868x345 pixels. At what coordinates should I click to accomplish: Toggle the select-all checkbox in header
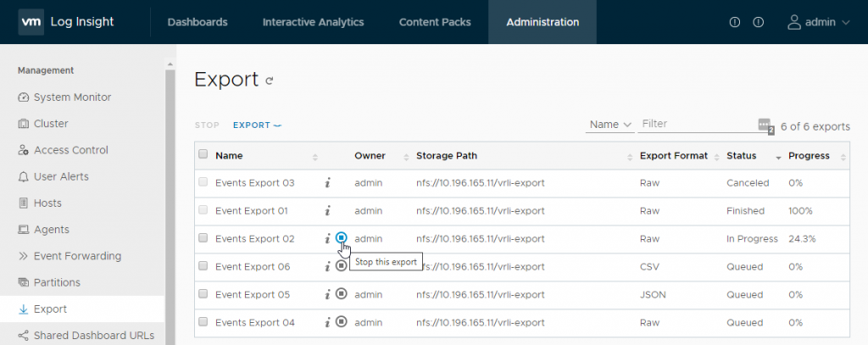[x=203, y=154]
